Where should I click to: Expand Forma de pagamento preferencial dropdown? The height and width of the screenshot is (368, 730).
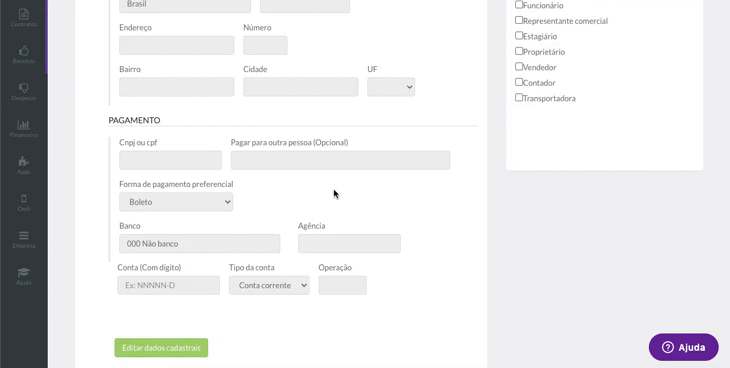click(x=176, y=202)
